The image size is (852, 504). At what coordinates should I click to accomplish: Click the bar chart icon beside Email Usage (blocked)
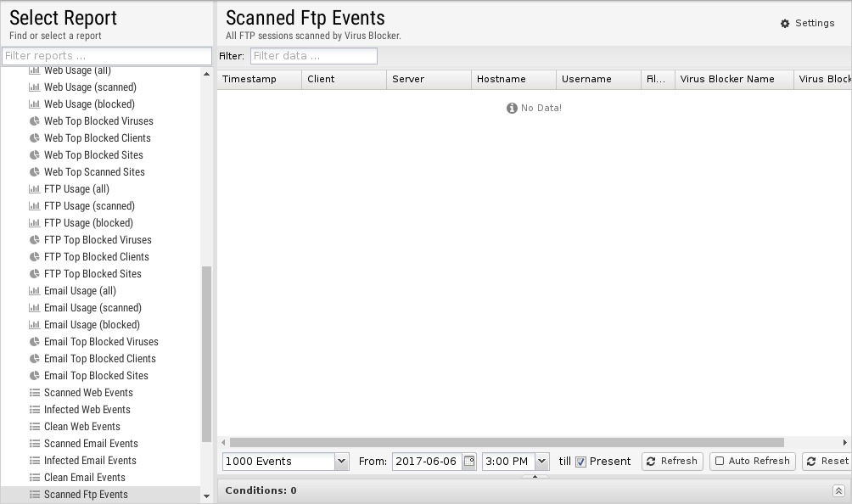pos(34,325)
